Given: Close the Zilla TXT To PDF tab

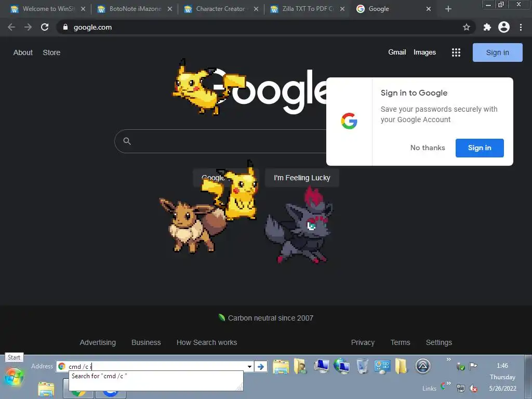Looking at the screenshot, I should [x=342, y=9].
